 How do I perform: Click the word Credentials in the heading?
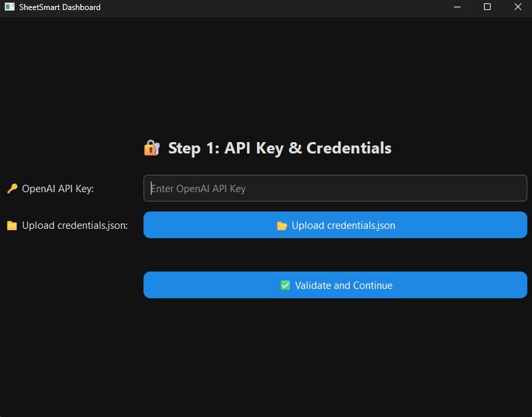tap(349, 148)
